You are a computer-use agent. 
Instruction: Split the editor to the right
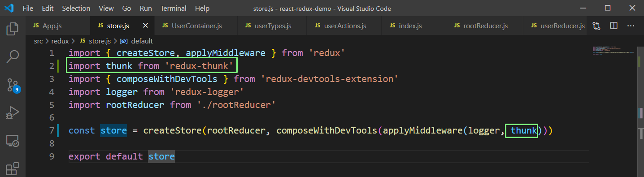click(x=614, y=26)
